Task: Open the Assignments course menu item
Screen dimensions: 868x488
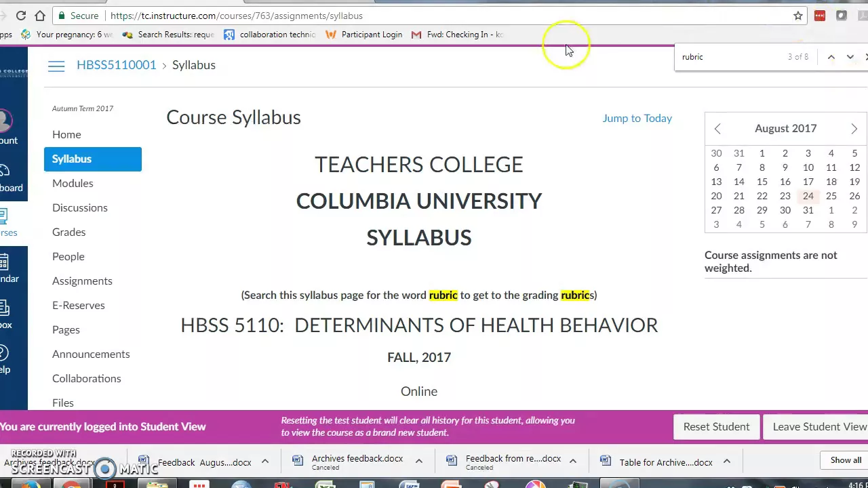Action: point(82,281)
